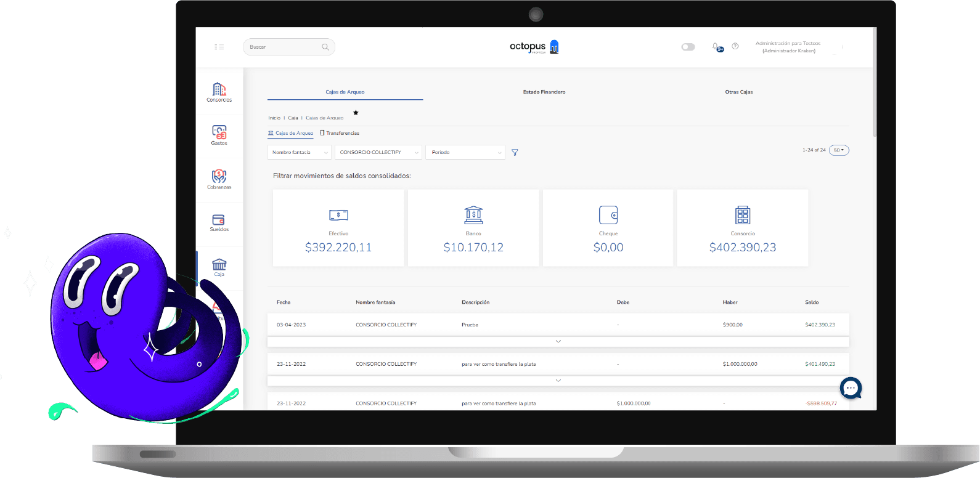Viewport: 980px width, 478px height.
Task: Sort by the Nombre fantasía column header
Action: point(375,302)
